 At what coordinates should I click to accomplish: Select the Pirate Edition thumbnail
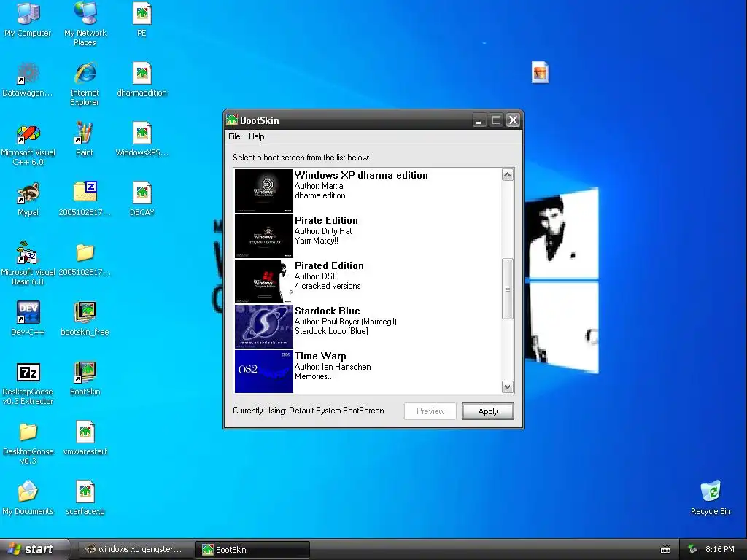264,236
